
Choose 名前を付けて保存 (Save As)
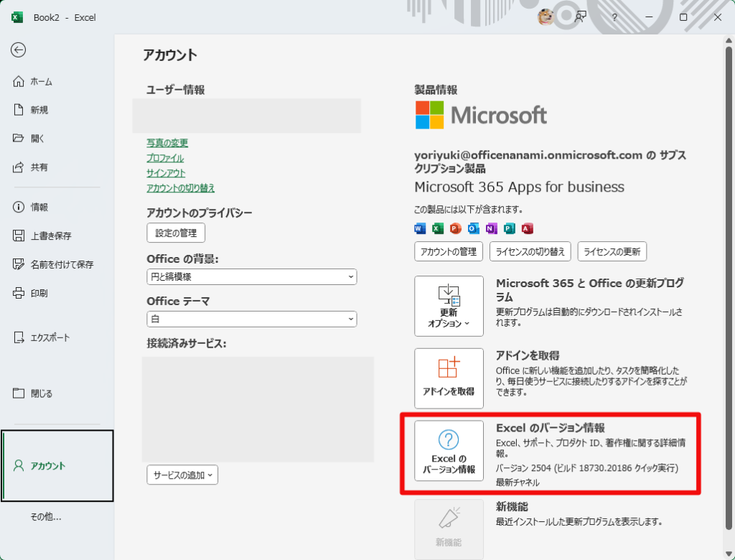[61, 264]
